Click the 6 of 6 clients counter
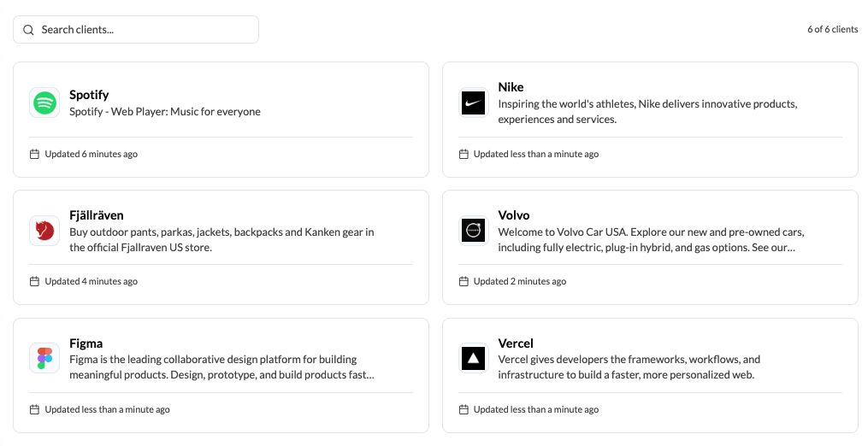The image size is (868, 446). tap(832, 30)
